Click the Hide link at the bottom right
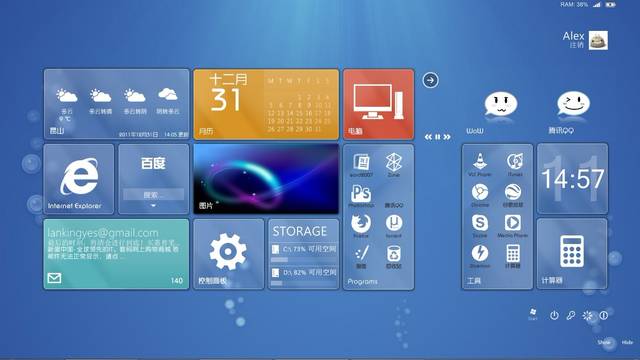 point(627,342)
